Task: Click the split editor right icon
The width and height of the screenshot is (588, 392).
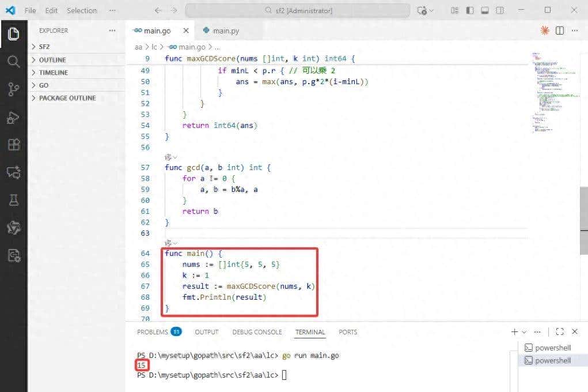Action: [x=559, y=31]
